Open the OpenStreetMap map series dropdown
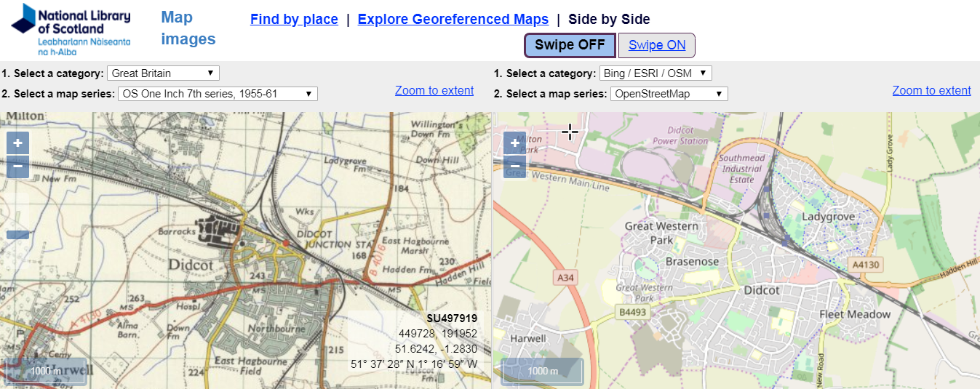The image size is (980, 389). click(669, 94)
